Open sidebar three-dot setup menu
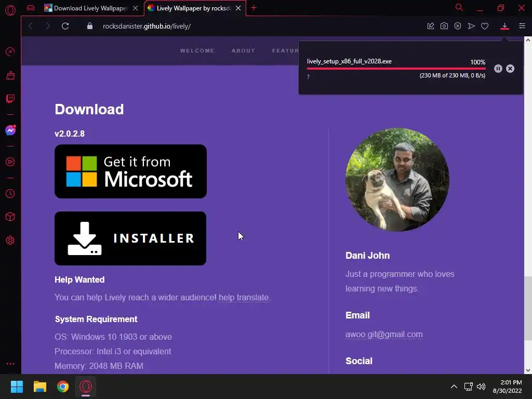 click(10, 363)
